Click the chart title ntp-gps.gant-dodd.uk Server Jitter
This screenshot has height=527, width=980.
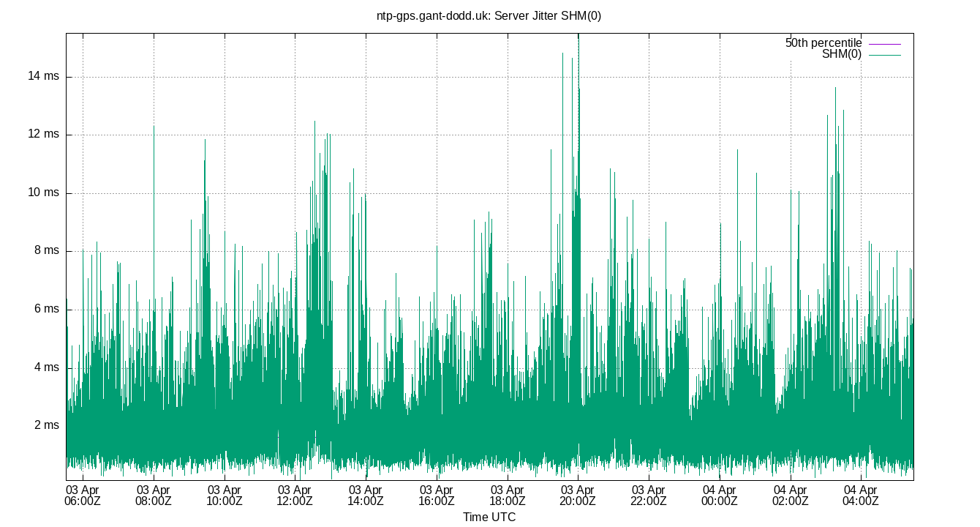[490, 14]
